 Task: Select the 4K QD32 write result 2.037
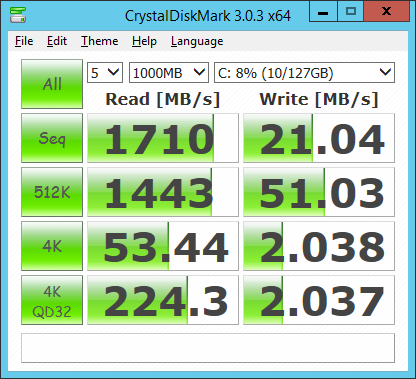tap(319, 300)
